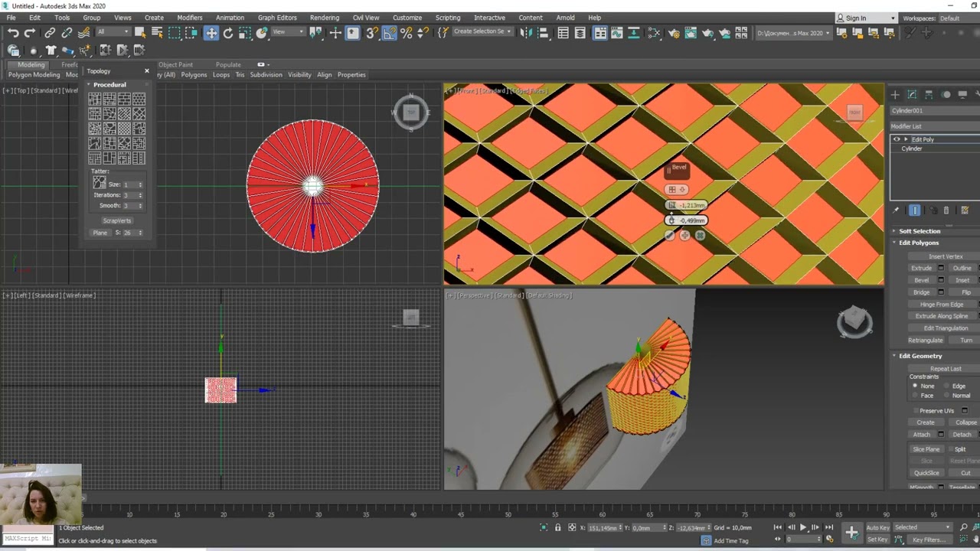This screenshot has height=551, width=980.
Task: Expand the Edit Poly modifier sub-objects
Action: point(906,139)
